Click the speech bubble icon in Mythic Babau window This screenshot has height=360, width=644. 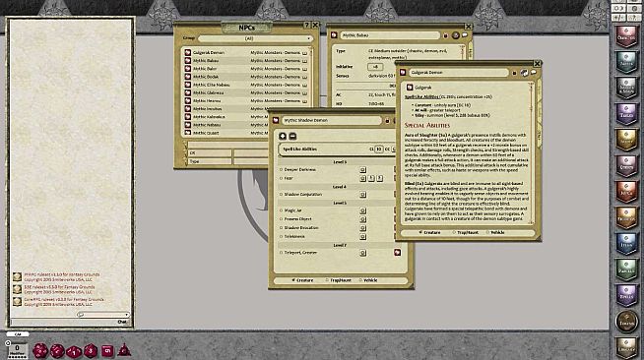click(465, 35)
